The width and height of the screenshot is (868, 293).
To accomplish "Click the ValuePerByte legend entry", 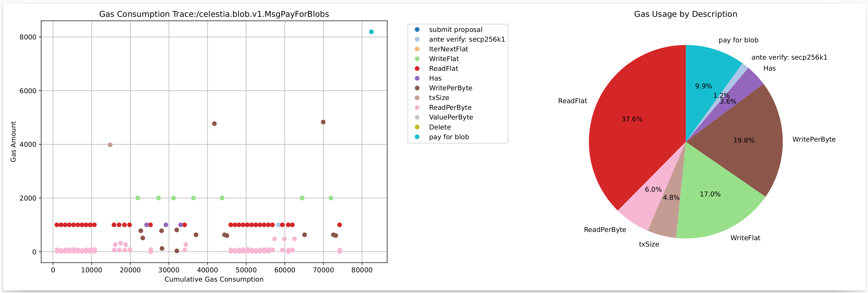I will (x=451, y=117).
